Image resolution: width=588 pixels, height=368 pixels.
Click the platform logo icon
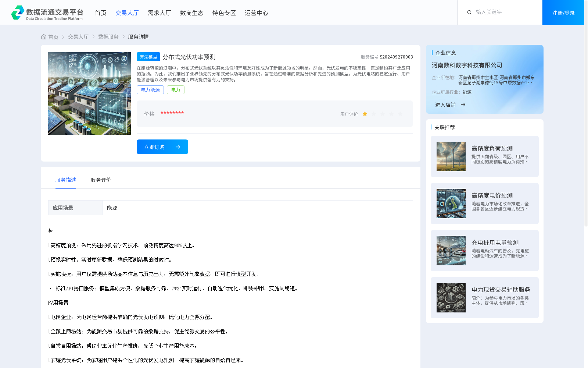[18, 13]
